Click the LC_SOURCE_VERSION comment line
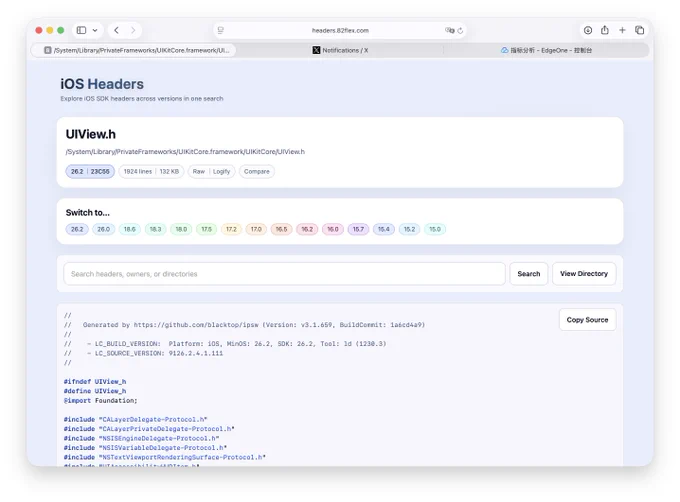The width and height of the screenshot is (680, 502). coord(144,353)
